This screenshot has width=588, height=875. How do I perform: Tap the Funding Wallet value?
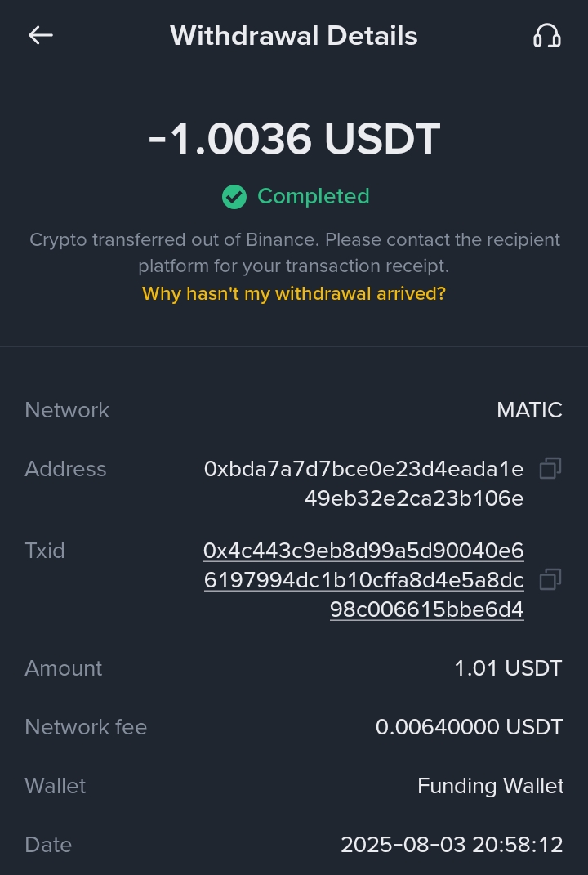pos(490,786)
